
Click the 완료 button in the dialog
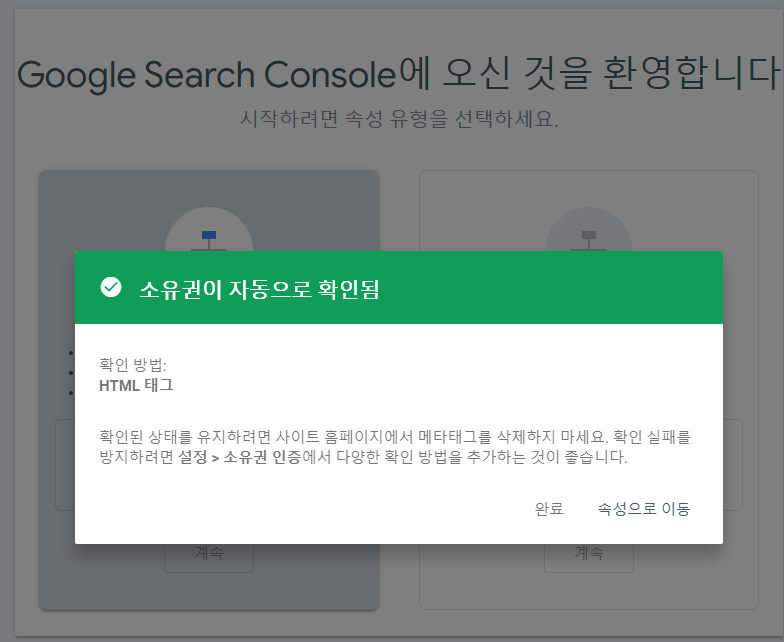(x=548, y=508)
